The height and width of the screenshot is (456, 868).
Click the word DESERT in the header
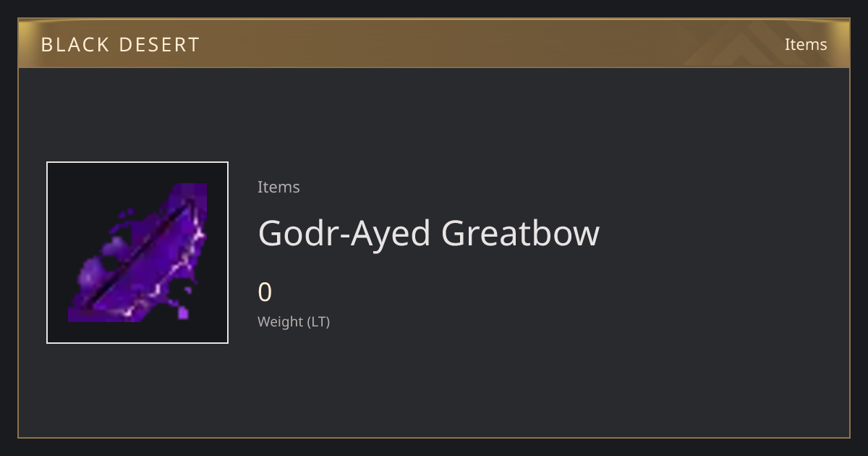point(159,45)
